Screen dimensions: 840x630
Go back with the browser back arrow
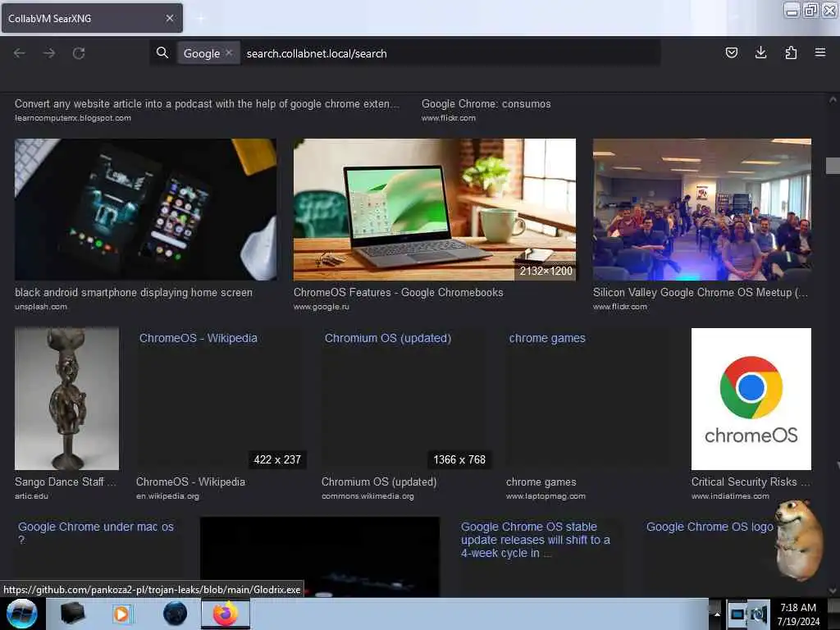20,53
